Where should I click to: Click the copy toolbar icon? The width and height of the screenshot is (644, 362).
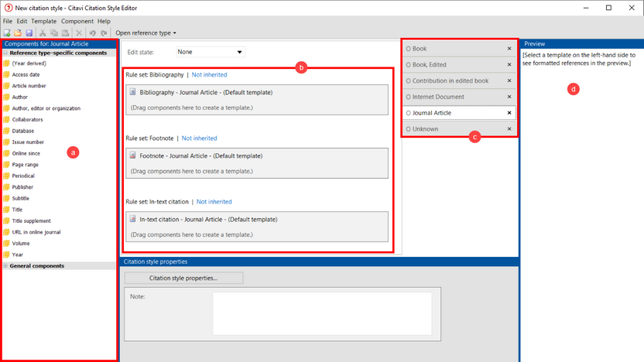54,32
